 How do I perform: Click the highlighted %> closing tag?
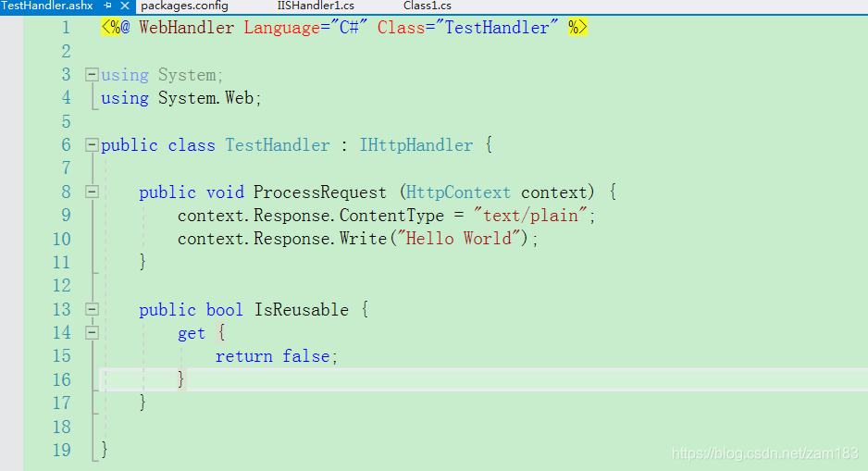[577, 27]
